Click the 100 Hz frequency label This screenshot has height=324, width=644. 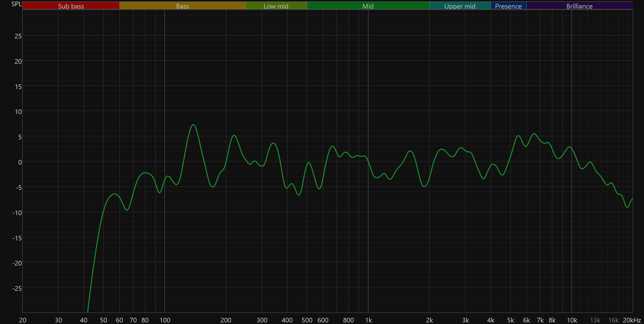(165, 320)
